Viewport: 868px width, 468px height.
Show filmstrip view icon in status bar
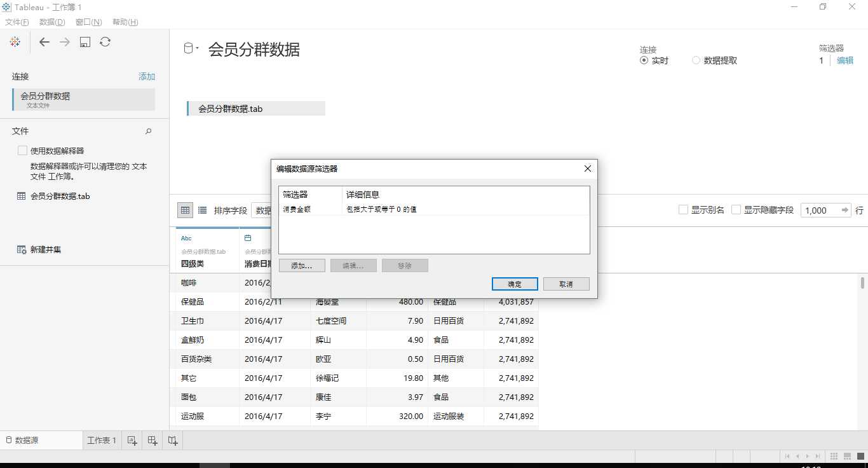click(x=846, y=456)
